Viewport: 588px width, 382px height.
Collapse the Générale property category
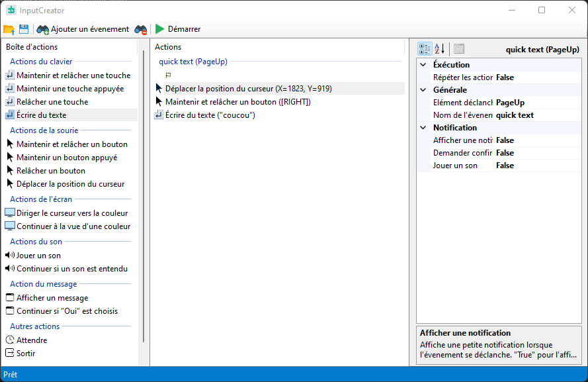pyautogui.click(x=423, y=90)
